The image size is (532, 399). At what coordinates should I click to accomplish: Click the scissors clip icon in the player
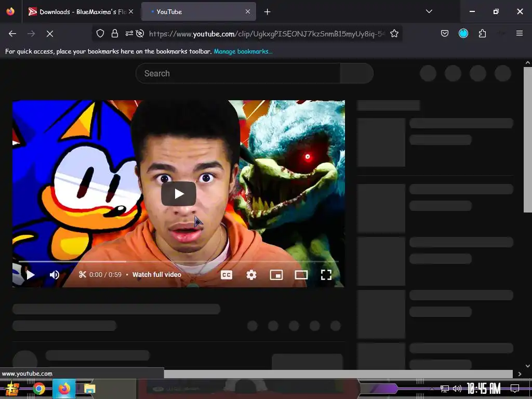[x=83, y=274]
